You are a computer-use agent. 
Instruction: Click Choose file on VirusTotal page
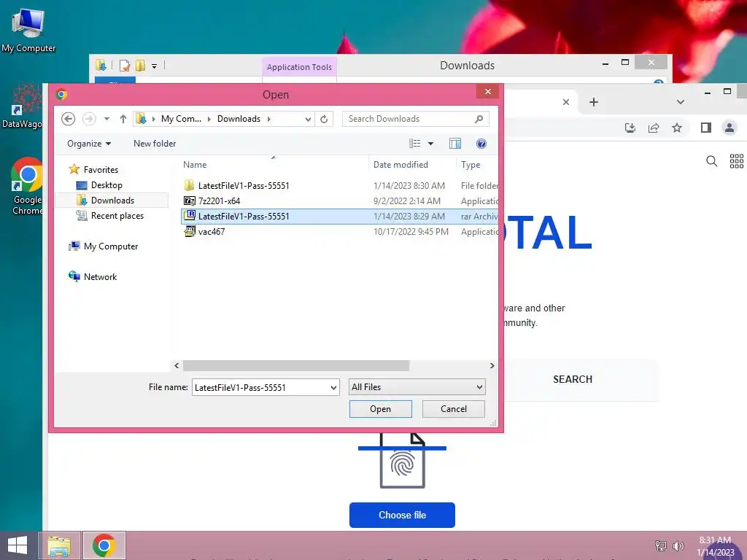402,515
